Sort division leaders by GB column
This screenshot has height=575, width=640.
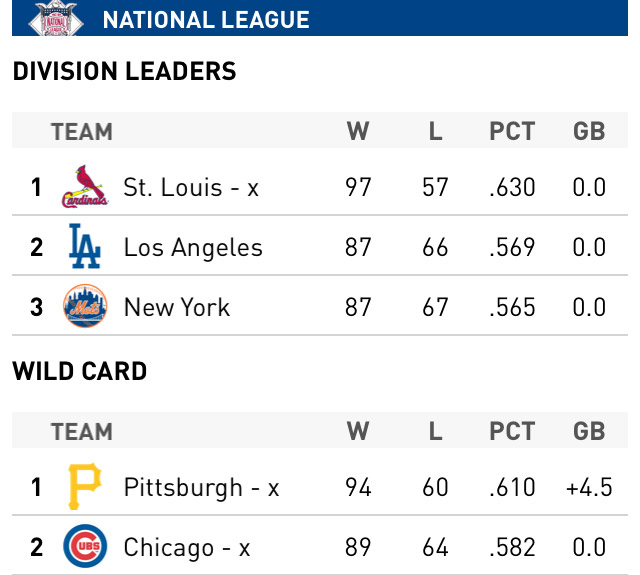(589, 131)
